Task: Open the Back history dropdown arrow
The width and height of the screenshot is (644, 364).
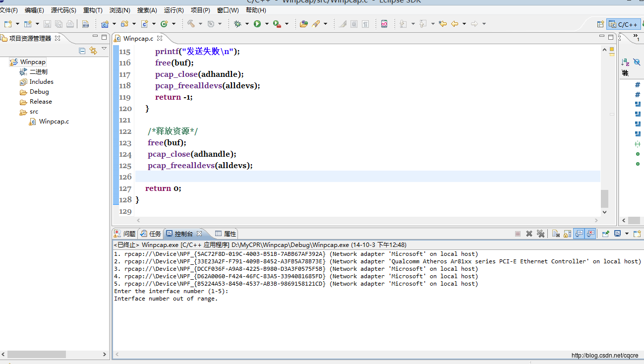Action: [464, 24]
